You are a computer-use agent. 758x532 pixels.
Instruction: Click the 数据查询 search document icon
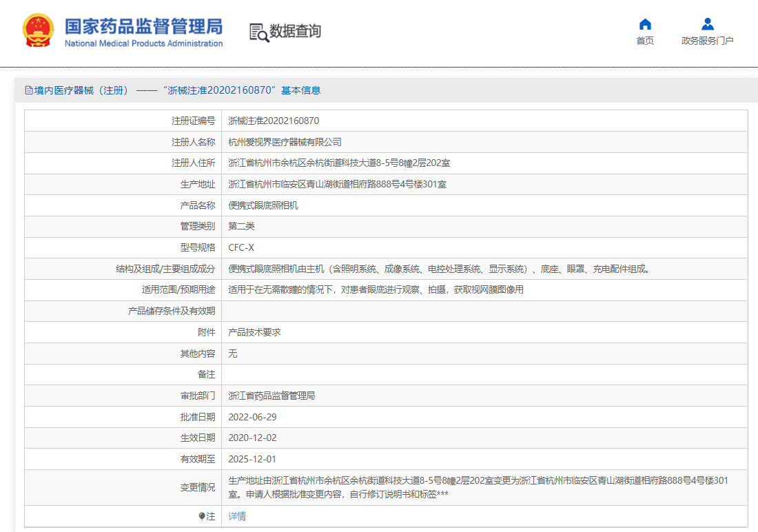[258, 32]
